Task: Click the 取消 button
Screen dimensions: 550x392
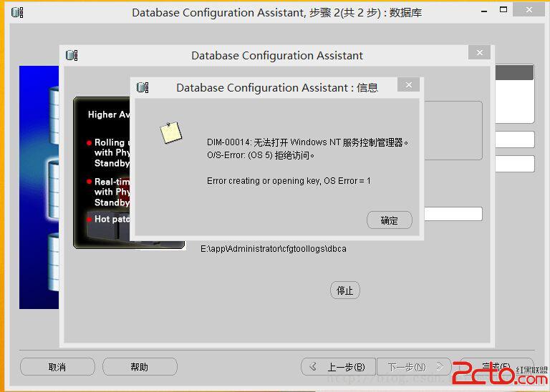Action: tap(57, 367)
